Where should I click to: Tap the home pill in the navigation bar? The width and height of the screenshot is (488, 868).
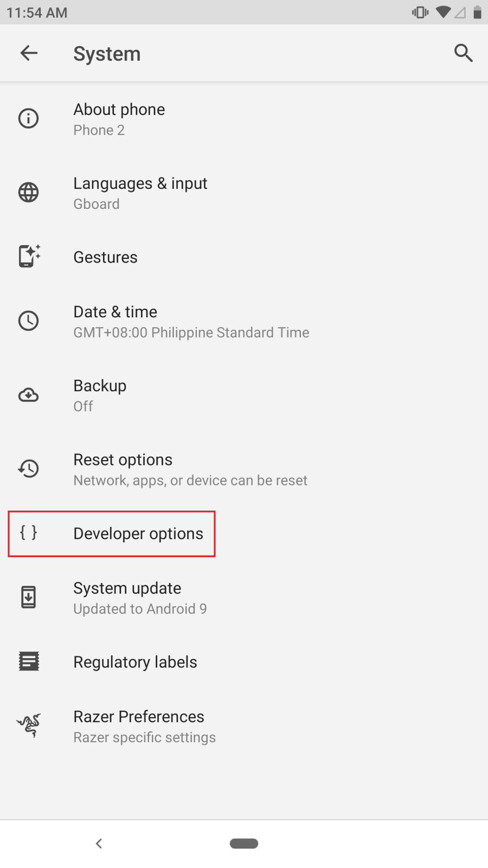(244, 843)
